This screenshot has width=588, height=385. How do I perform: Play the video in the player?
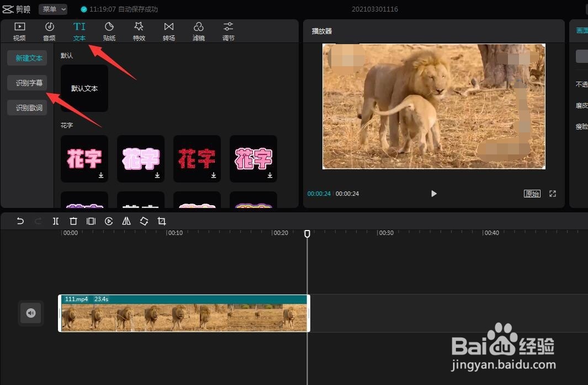pyautogui.click(x=434, y=194)
